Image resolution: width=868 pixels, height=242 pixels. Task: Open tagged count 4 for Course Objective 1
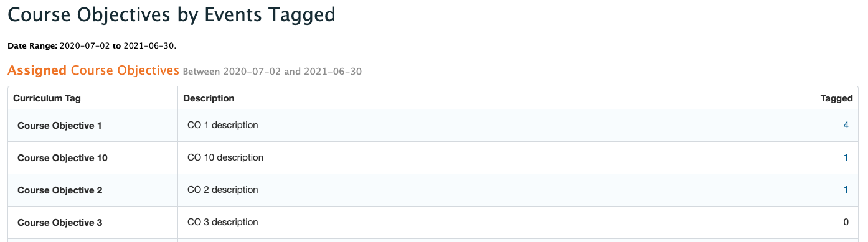pyautogui.click(x=846, y=125)
